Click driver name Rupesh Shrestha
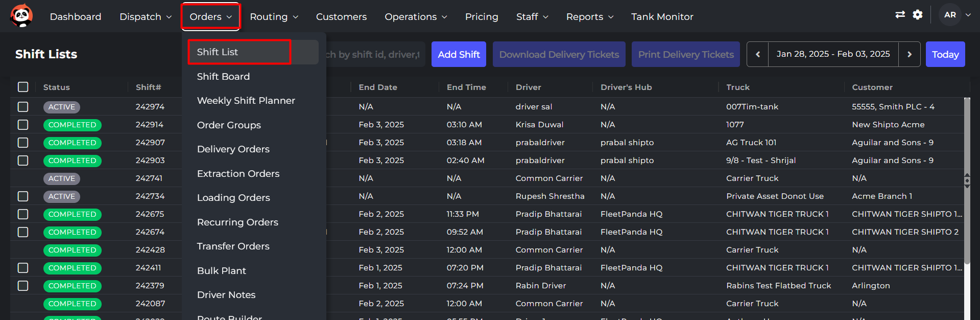 tap(550, 196)
